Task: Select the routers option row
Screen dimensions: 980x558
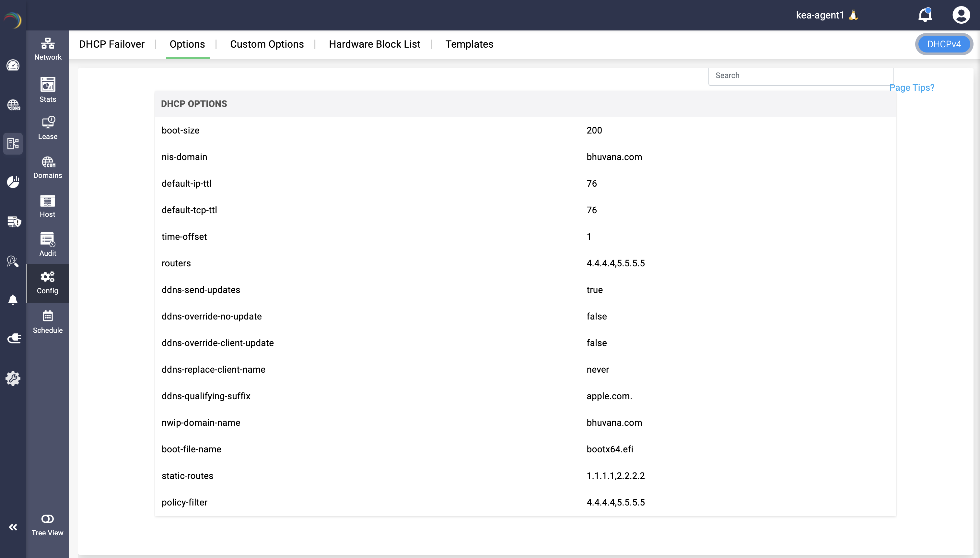Action: [525, 263]
